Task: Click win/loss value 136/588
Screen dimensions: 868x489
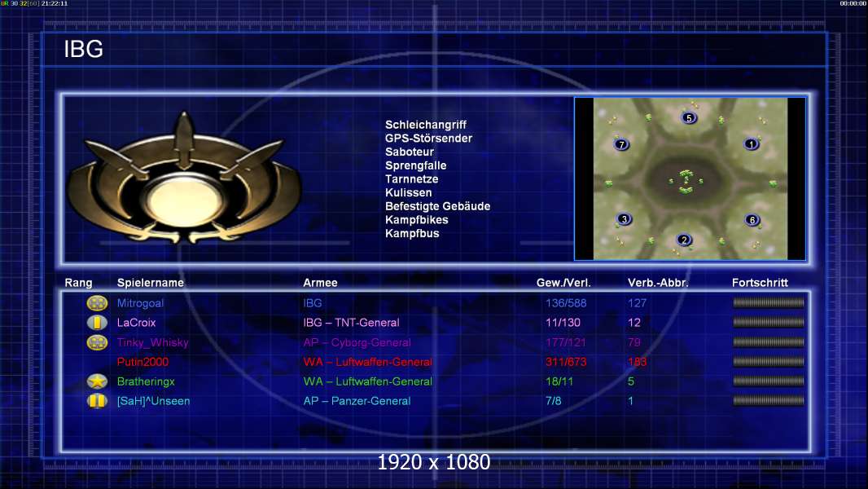Action: click(566, 303)
